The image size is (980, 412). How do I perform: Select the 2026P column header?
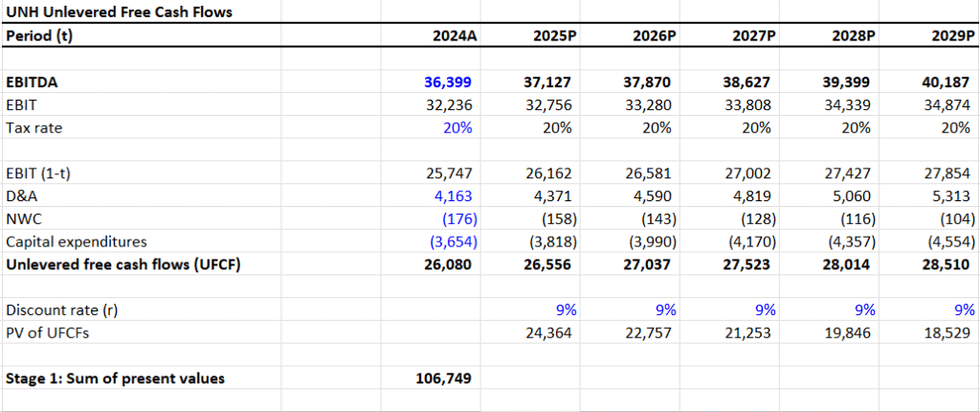pos(655,35)
